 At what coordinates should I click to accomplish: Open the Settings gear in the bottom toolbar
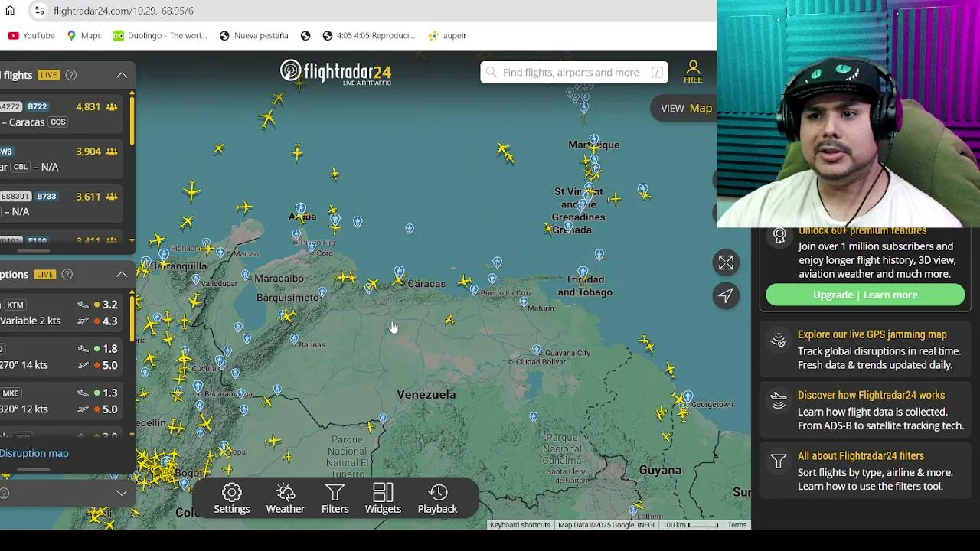(232, 498)
